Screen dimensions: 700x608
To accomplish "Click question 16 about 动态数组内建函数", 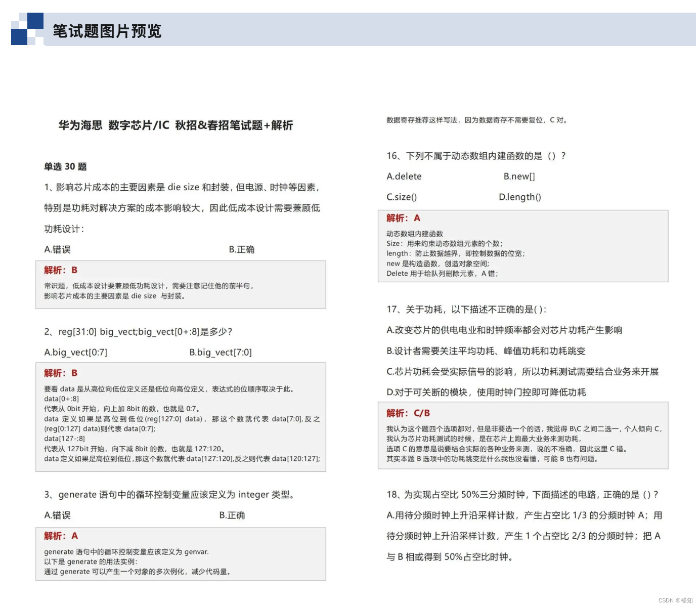I will tap(476, 156).
